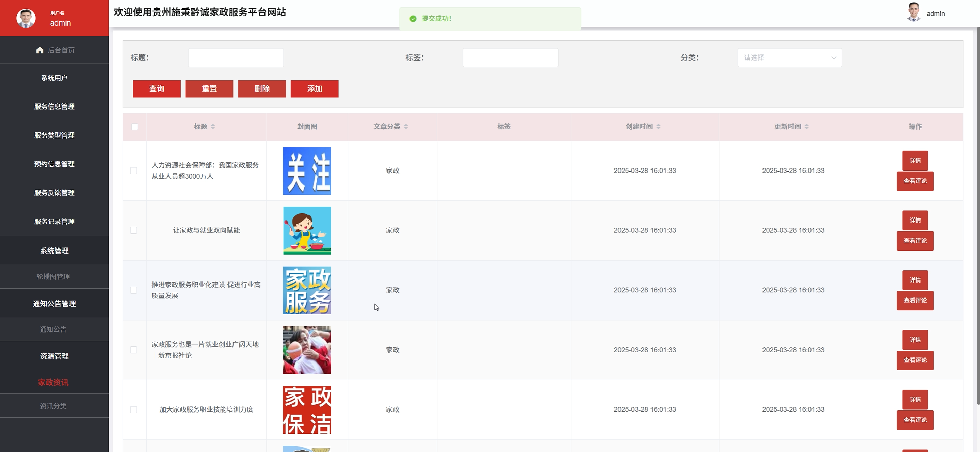
Task: Collapse the 资源管理 sidebar group
Action: (x=54, y=356)
